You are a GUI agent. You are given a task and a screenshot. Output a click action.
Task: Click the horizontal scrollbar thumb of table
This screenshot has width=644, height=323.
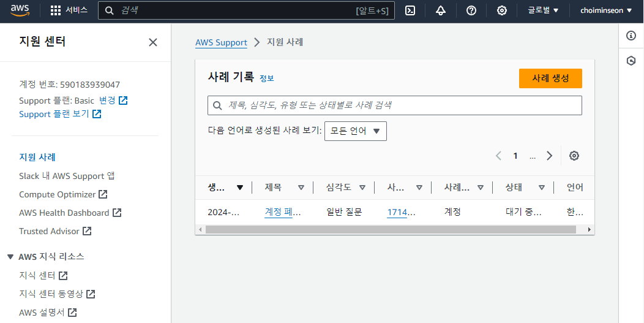(x=391, y=230)
